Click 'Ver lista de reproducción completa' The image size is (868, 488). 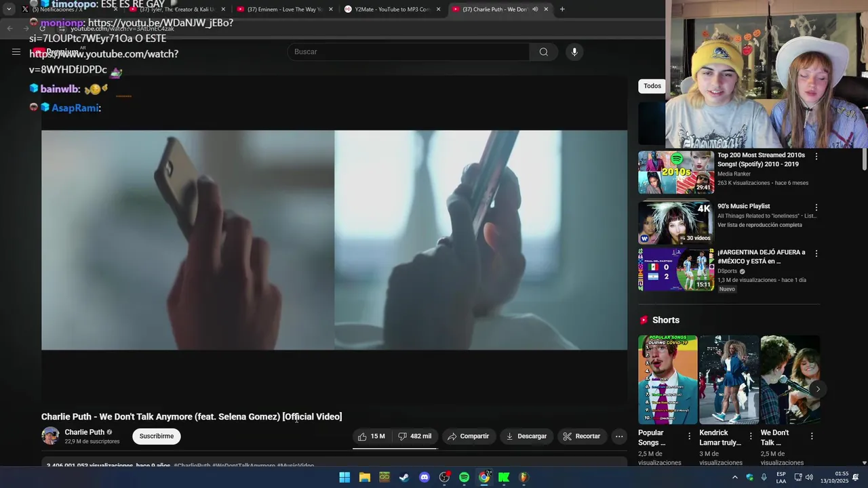click(759, 225)
